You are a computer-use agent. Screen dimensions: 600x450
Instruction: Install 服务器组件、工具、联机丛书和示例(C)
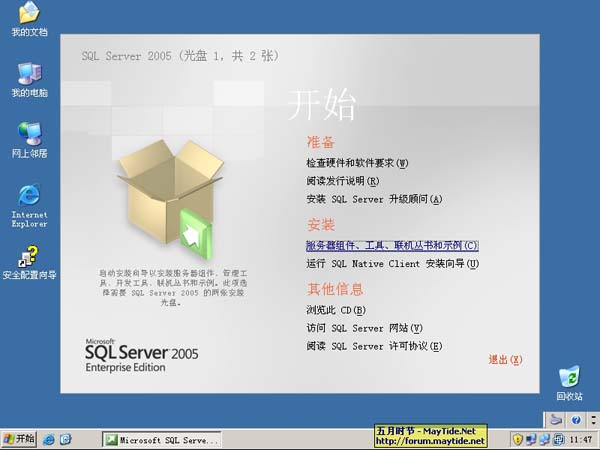pyautogui.click(x=392, y=245)
